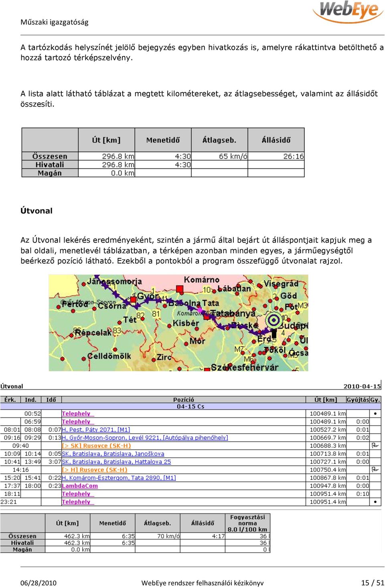Screen dimensions: 385x588
Task: Follow the 'H, Pest, Páty 2071, [M1]' link
Action: [96, 429]
